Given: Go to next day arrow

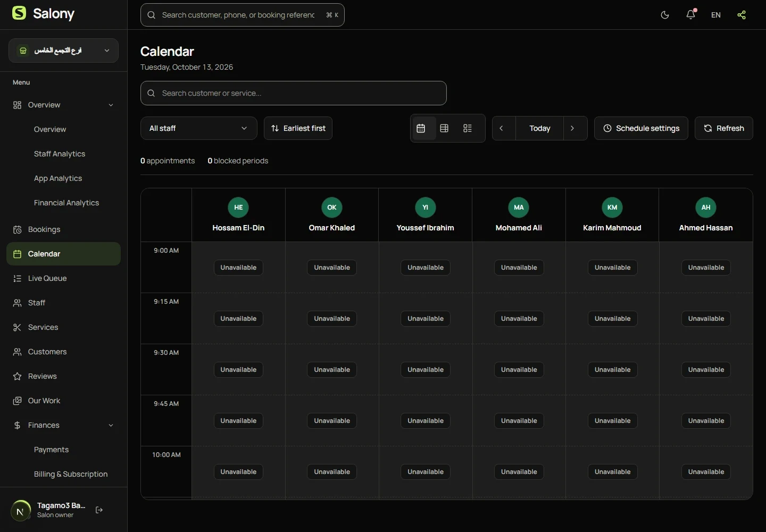Looking at the screenshot, I should [x=572, y=128].
